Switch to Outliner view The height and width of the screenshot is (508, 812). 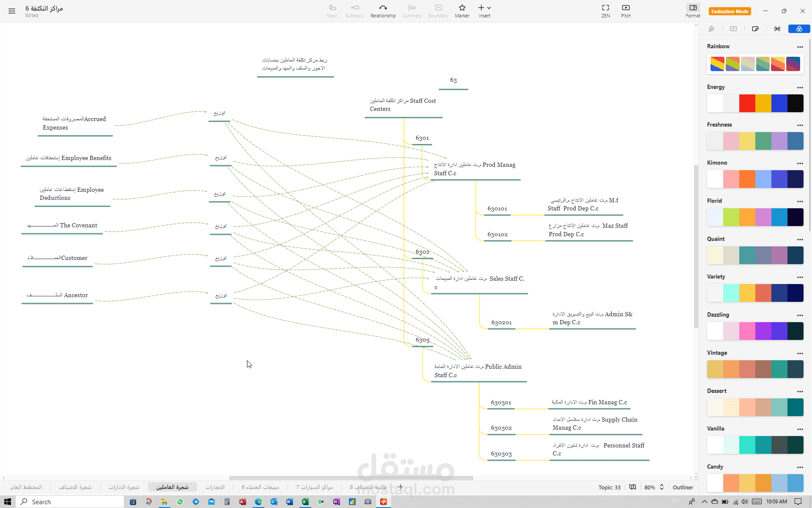click(683, 487)
